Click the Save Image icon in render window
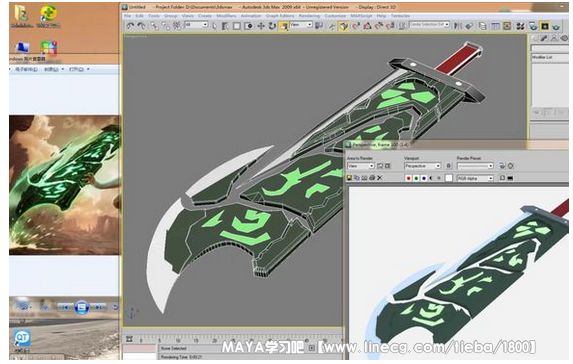Viewport: 573px width, 364px height. click(349, 178)
